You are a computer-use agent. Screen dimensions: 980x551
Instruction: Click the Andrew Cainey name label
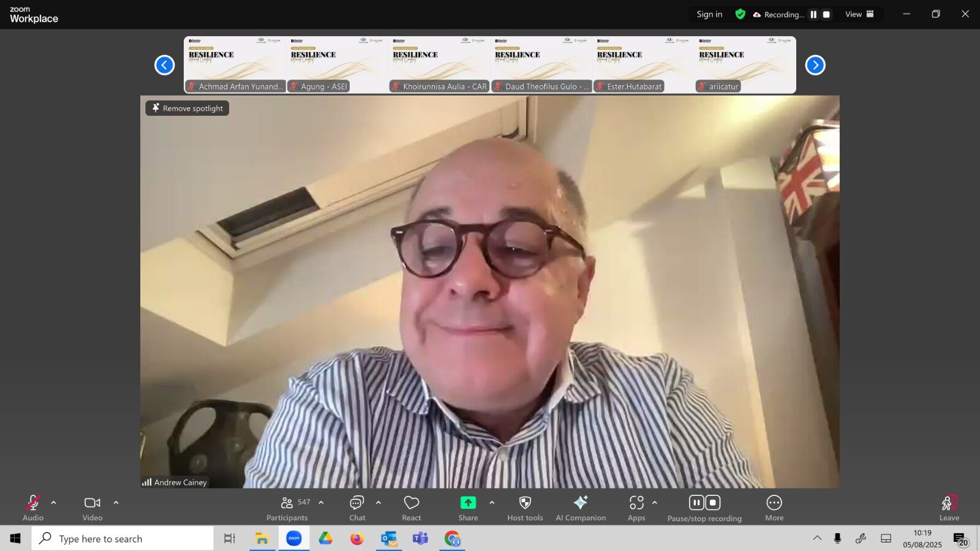180,482
